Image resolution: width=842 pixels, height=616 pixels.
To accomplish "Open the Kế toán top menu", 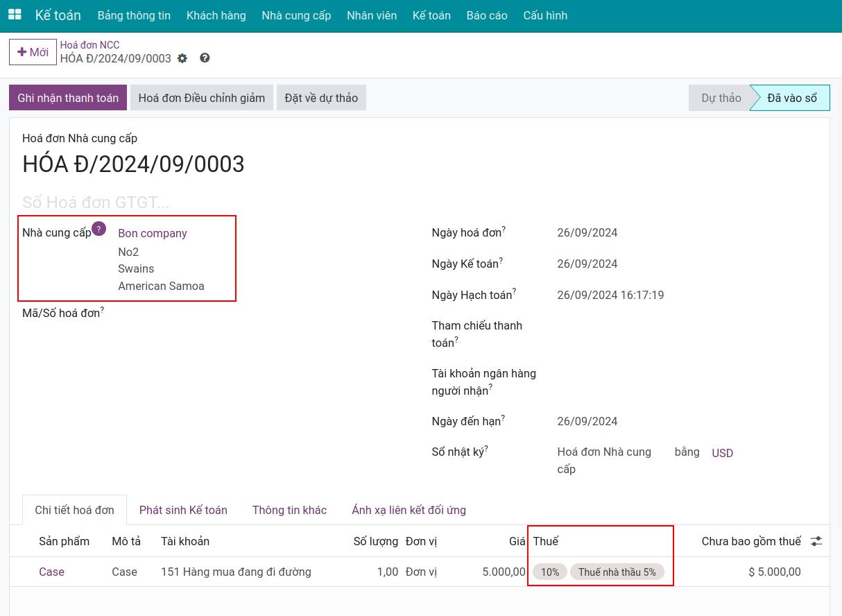I will [x=431, y=15].
